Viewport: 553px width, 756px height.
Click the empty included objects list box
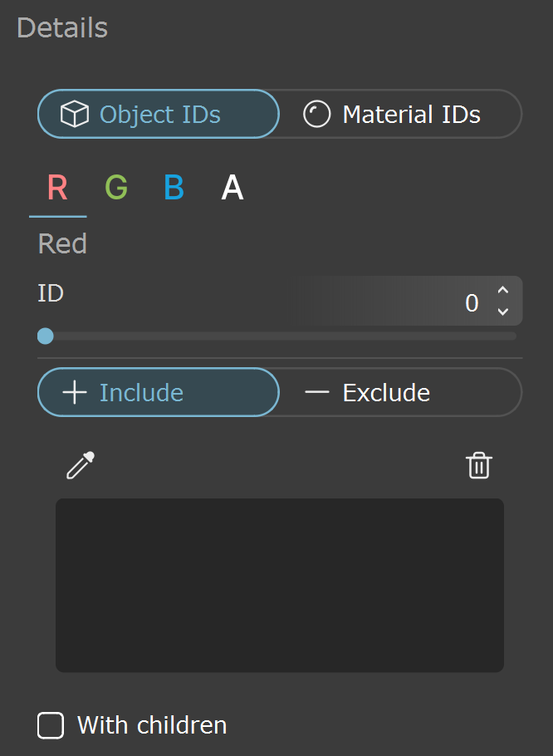pos(280,586)
